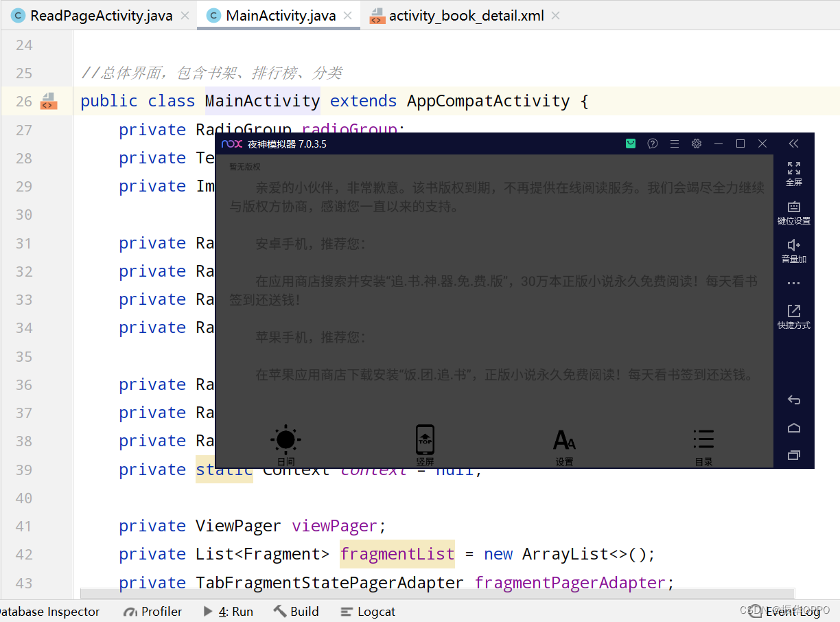The image size is (840, 622).
Task: Click 快捷方式 shortcut icon in Nox sidebar
Action: (x=794, y=317)
